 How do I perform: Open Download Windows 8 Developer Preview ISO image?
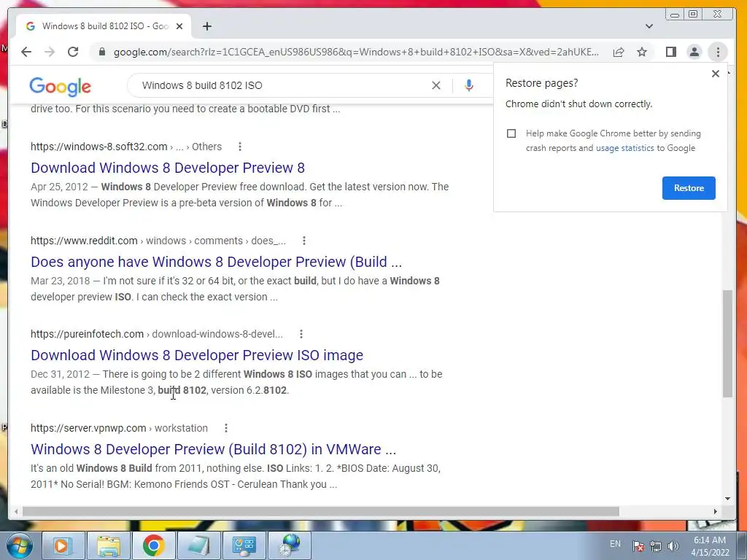tap(197, 355)
